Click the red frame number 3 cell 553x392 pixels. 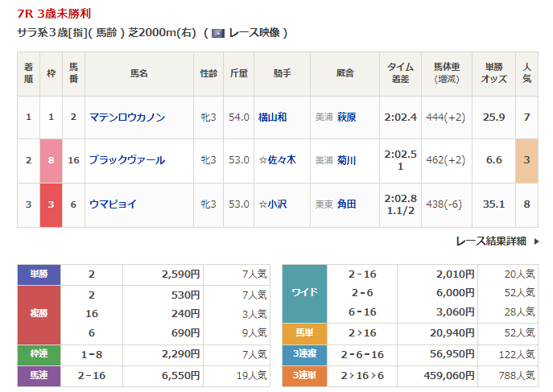coord(52,204)
